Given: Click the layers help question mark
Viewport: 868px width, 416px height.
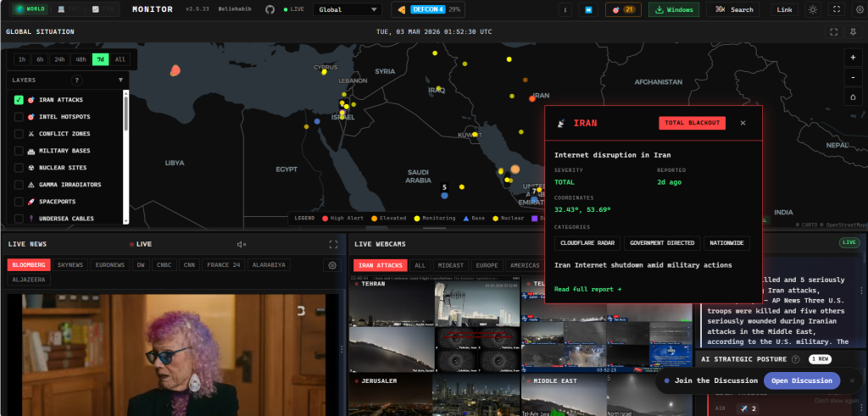Looking at the screenshot, I should click(76, 80).
